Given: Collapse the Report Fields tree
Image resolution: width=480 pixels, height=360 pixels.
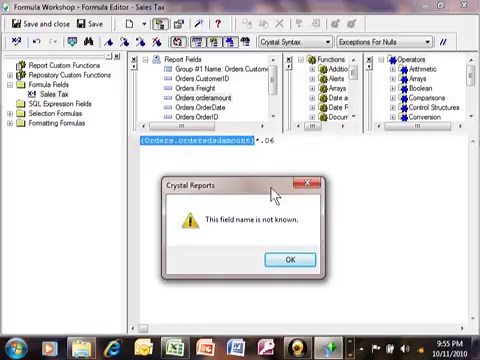Looking at the screenshot, I should click(145, 60).
